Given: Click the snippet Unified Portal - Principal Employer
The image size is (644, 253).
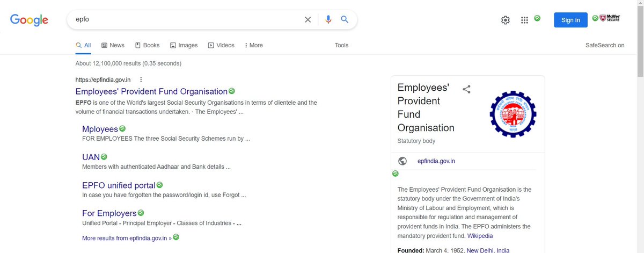Looking at the screenshot, I should [x=162, y=223].
